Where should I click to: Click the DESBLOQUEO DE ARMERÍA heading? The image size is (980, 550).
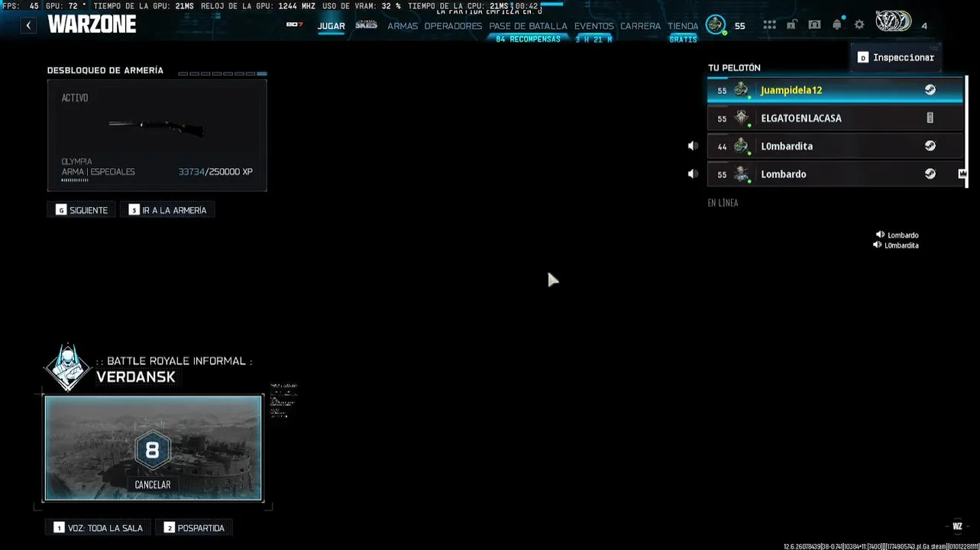[x=105, y=70]
